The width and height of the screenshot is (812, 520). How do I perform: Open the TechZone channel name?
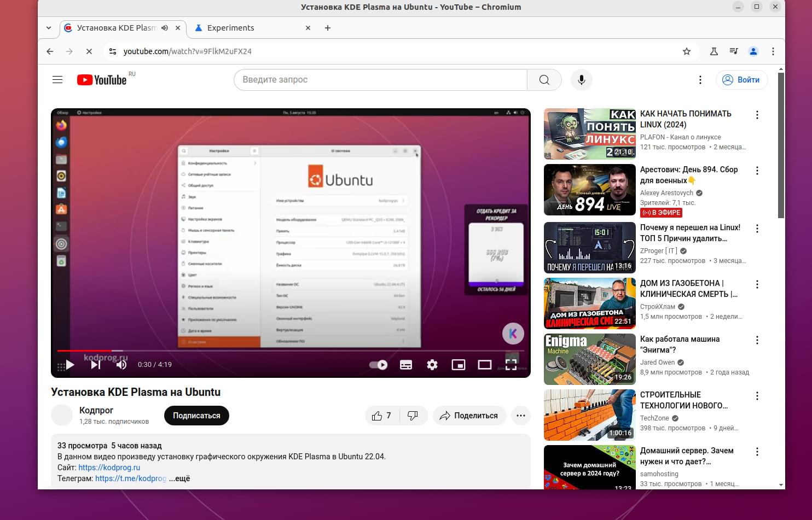[x=654, y=418]
